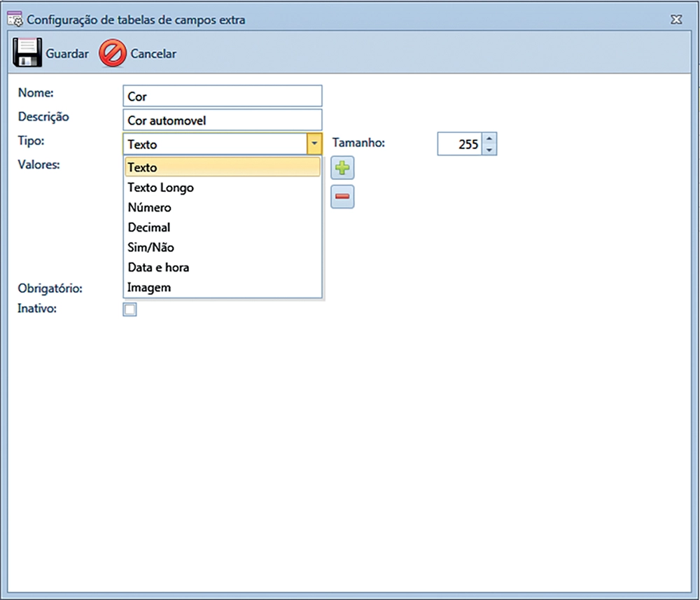Click the Tamanho value field
Image resolution: width=700 pixels, height=600 pixels.
(x=460, y=144)
